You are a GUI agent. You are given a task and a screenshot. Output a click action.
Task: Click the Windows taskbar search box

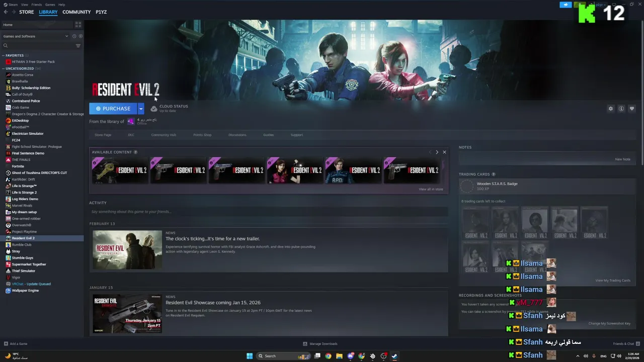tap(283, 356)
